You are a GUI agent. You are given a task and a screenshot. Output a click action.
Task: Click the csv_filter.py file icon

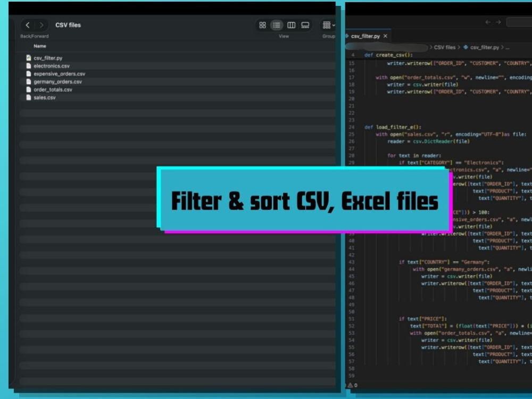click(29, 57)
